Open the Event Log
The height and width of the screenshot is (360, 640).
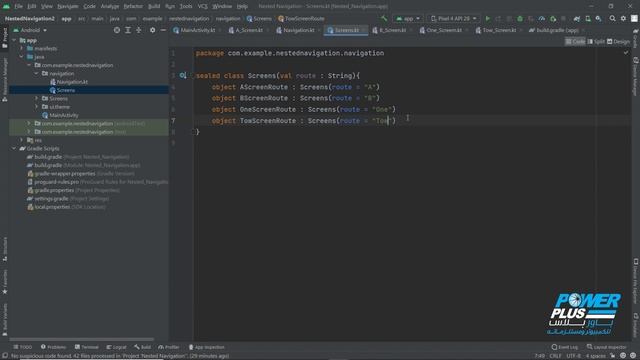[x=565, y=347]
